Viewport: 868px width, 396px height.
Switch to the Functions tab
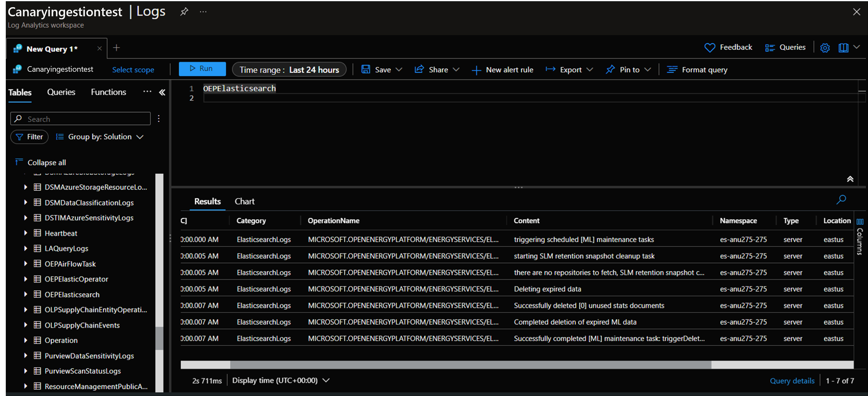[108, 92]
